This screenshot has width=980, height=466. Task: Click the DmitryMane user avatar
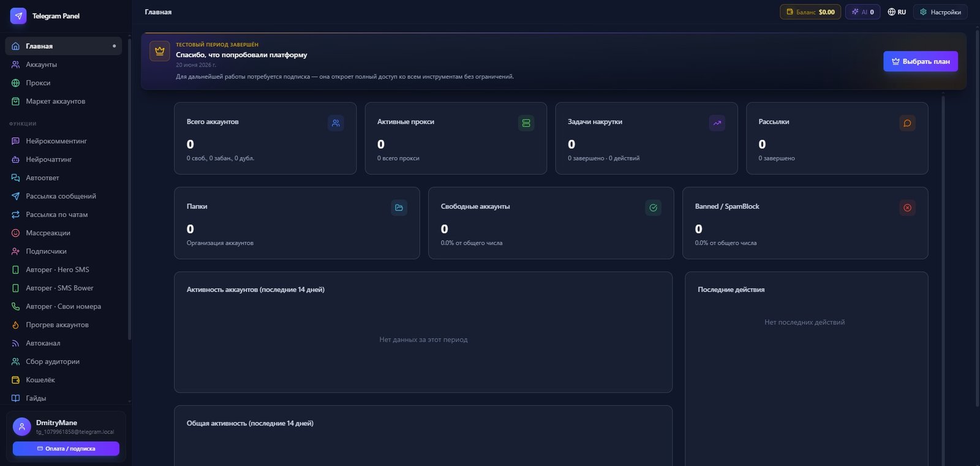(22, 427)
